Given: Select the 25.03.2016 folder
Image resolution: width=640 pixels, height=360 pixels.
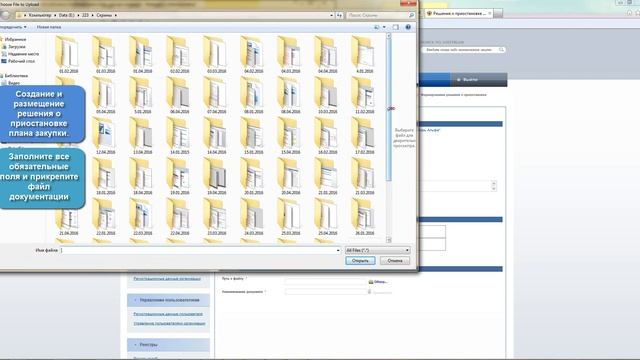Looking at the screenshot, I should pyautogui.click(x=290, y=217).
